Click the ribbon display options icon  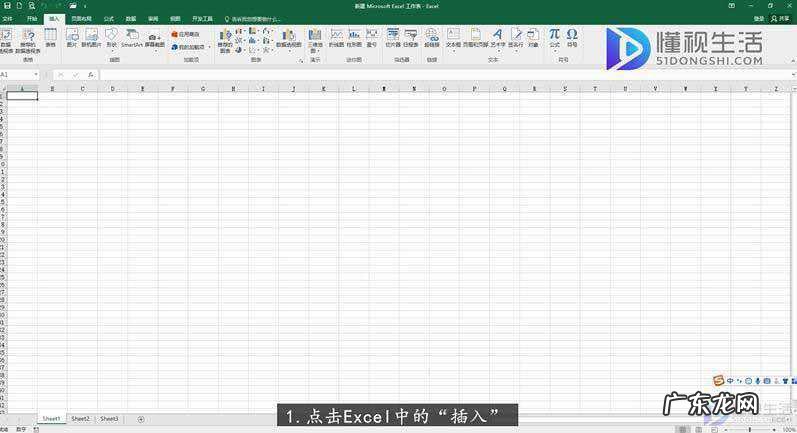[x=731, y=6]
